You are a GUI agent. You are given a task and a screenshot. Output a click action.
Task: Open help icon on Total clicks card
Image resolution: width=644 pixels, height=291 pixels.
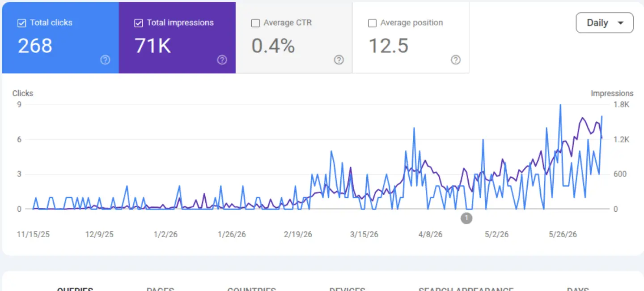(x=105, y=60)
